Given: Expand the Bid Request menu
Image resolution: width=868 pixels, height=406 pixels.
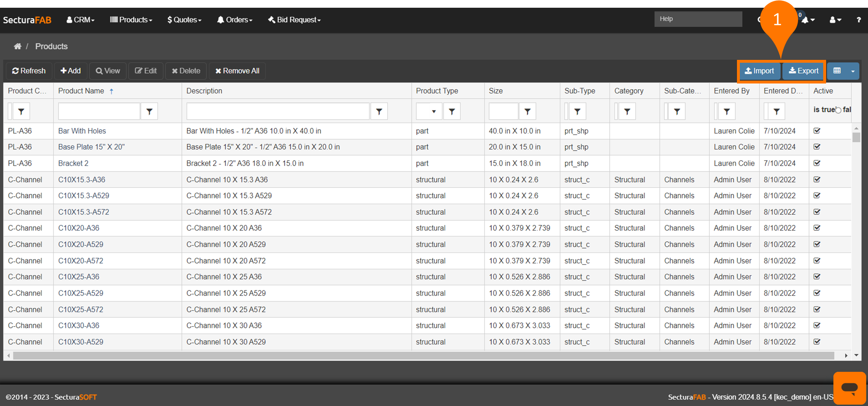Looking at the screenshot, I should coord(294,20).
